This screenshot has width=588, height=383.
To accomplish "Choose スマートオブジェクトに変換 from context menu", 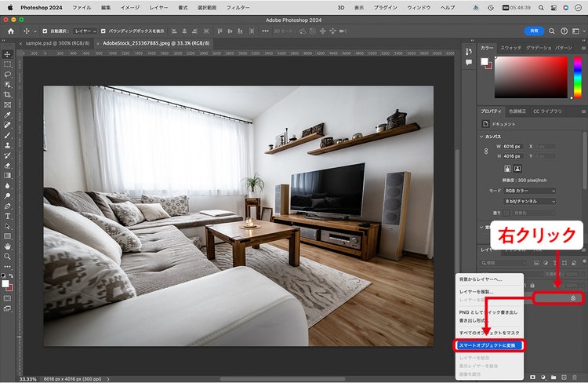I will point(489,345).
